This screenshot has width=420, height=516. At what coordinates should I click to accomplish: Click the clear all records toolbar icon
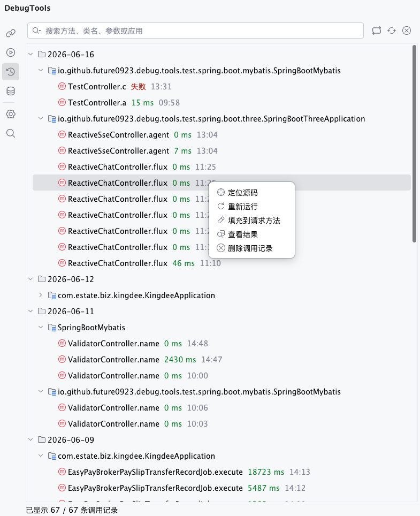[x=407, y=31]
